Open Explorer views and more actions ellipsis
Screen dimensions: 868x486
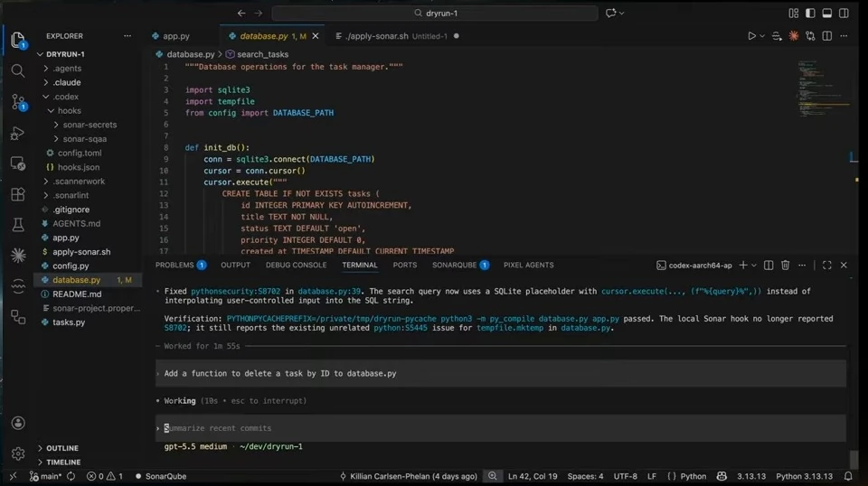coord(127,36)
